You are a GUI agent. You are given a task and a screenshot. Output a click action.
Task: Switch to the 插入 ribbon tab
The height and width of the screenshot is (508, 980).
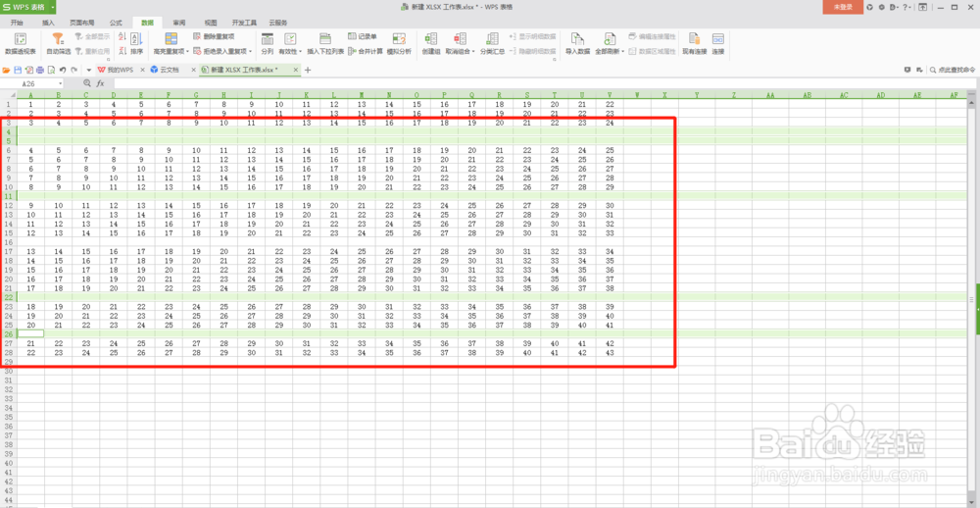click(x=48, y=23)
